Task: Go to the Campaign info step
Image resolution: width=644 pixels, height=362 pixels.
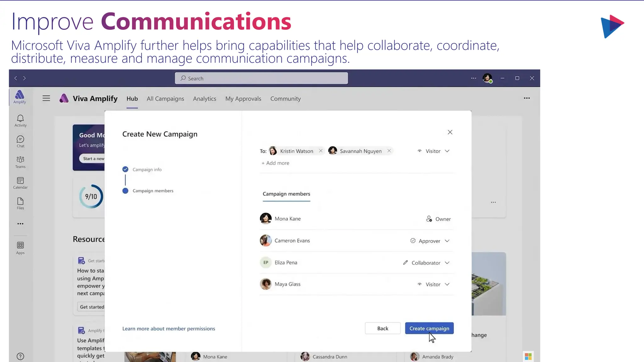Action: coord(142,169)
